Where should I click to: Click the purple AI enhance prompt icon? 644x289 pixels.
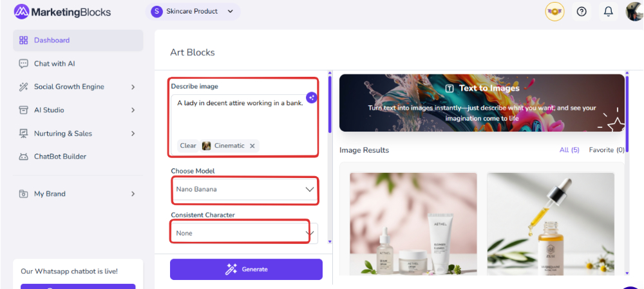point(312,97)
